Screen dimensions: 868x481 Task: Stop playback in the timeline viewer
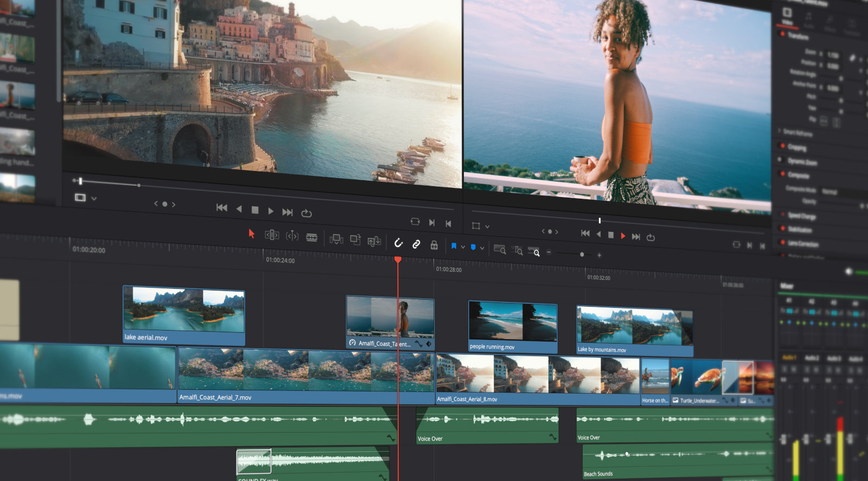[x=610, y=235]
